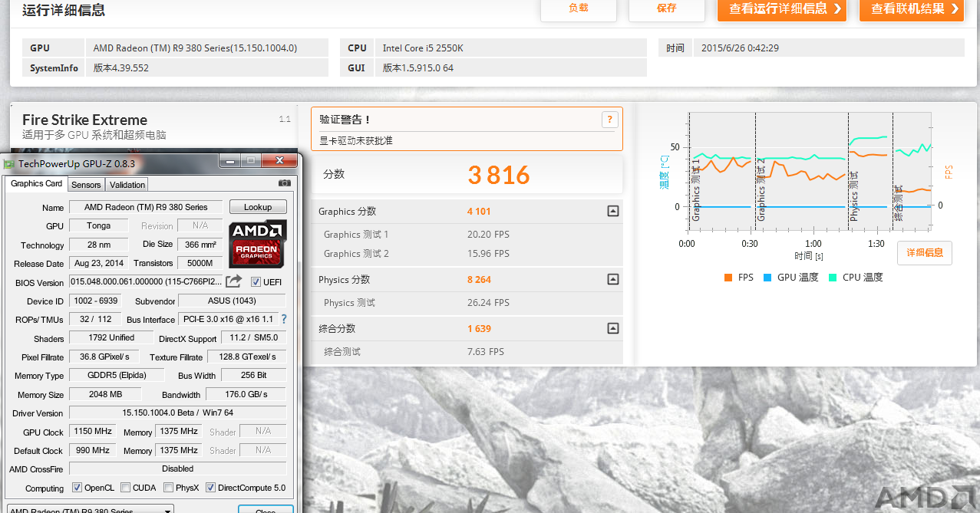Screen dimensions: 980x513
Task: Collapse the 综合分数 section
Action: pyautogui.click(x=612, y=328)
